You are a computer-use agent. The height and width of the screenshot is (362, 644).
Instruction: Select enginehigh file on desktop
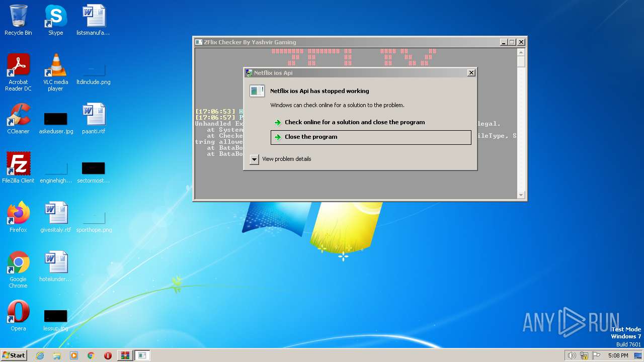55,171
